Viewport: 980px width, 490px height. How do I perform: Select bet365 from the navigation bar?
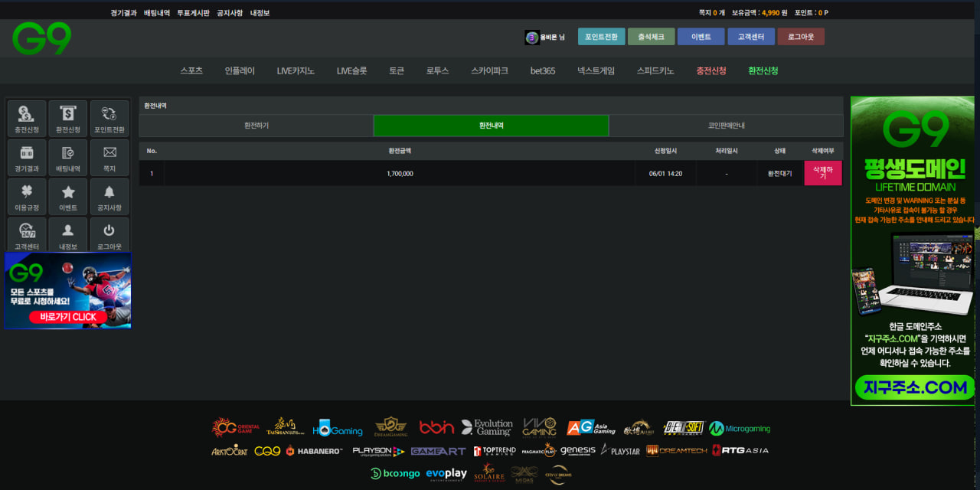[543, 70]
